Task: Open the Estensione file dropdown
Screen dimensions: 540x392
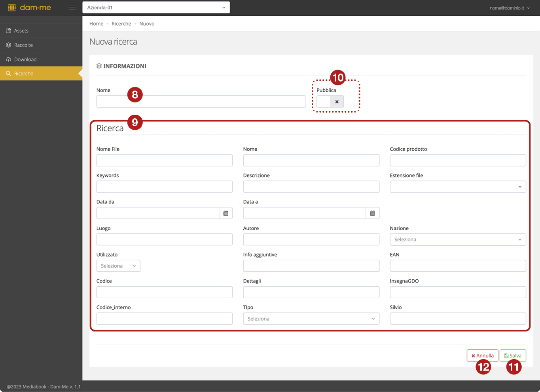Action: point(458,187)
